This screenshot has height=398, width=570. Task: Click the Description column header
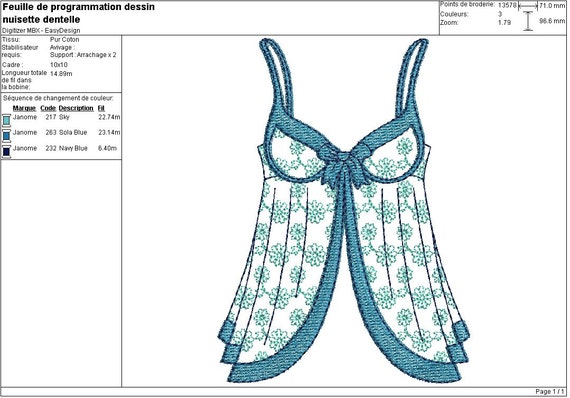pos(76,108)
